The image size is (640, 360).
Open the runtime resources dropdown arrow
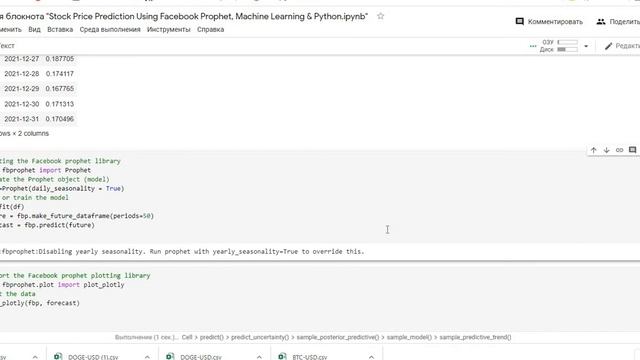pos(586,46)
